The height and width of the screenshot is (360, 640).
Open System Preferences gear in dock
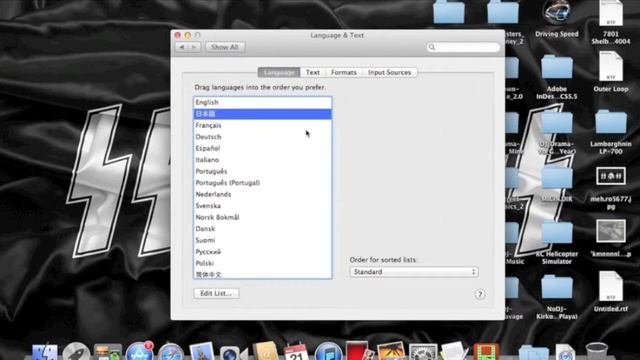point(423,352)
